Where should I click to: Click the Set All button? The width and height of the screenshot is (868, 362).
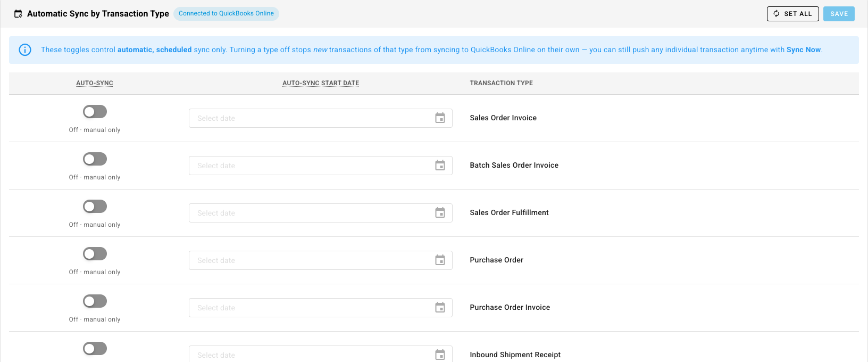(x=793, y=14)
